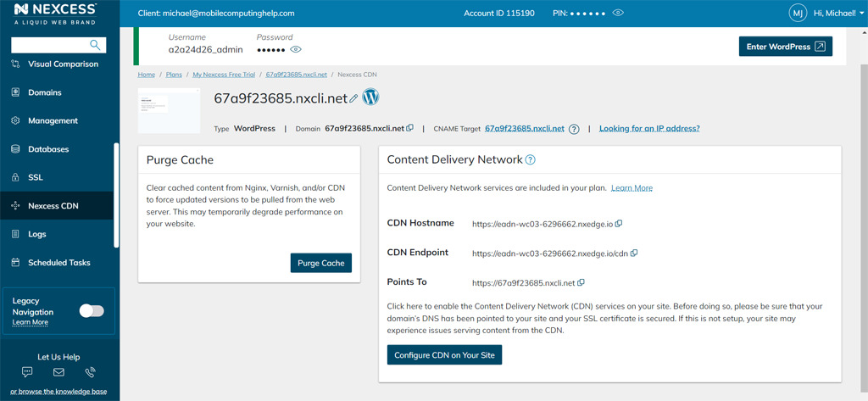Click the sidebar vertical scrollbar
The image size is (868, 401).
pos(116,195)
